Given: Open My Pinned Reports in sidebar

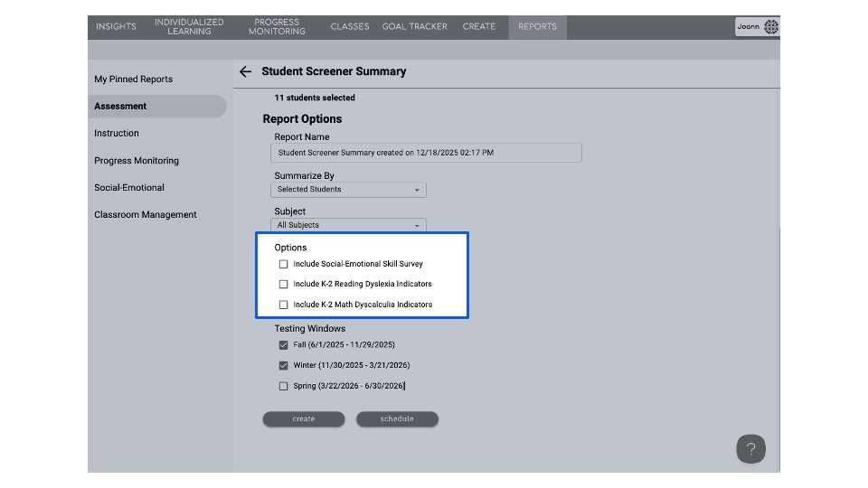Looking at the screenshot, I should click(134, 80).
